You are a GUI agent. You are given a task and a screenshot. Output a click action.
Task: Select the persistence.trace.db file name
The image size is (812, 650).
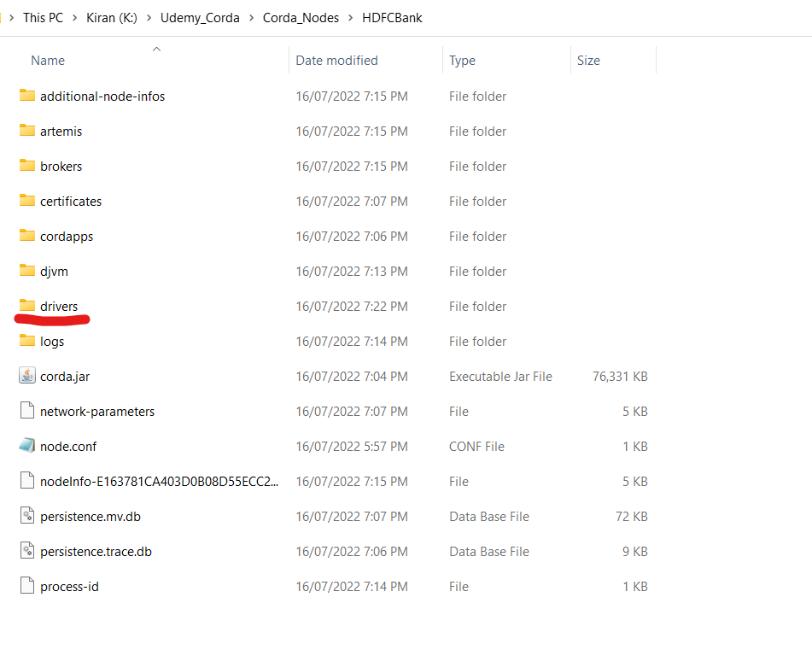pyautogui.click(x=96, y=552)
